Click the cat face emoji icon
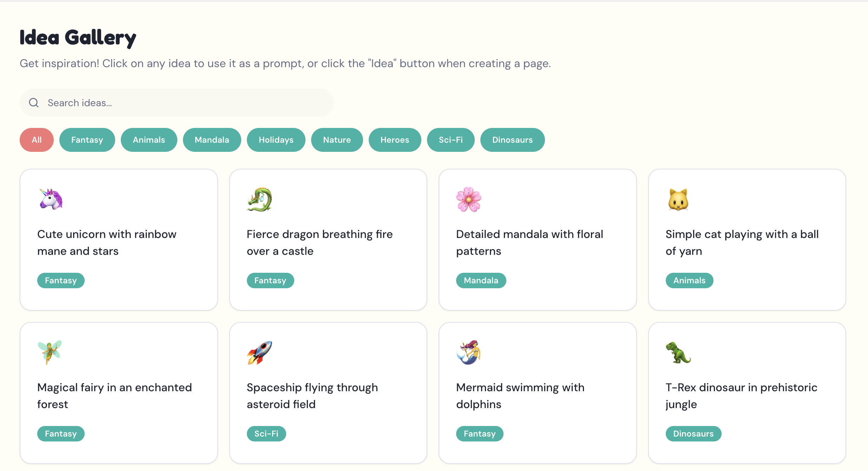 click(x=678, y=199)
